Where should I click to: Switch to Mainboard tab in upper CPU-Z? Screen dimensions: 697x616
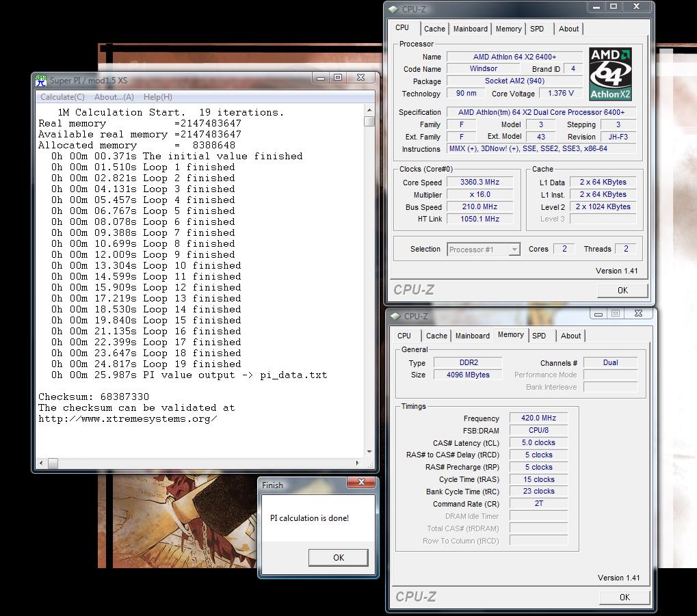point(471,29)
